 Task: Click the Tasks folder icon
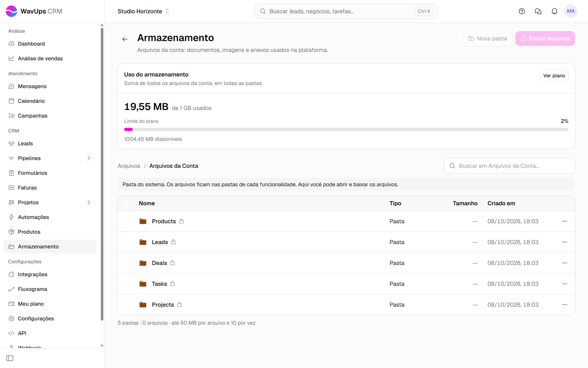143,284
